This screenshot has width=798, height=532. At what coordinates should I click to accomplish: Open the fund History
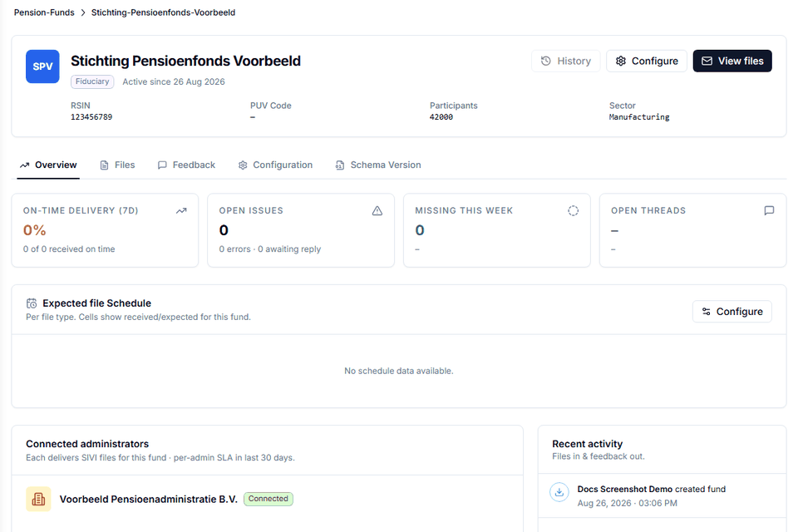coord(566,61)
